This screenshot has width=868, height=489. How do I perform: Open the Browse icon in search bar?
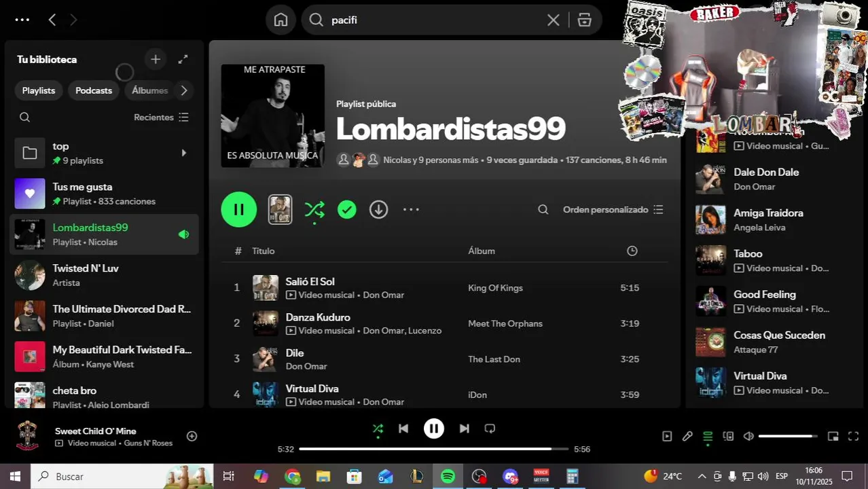pyautogui.click(x=585, y=20)
